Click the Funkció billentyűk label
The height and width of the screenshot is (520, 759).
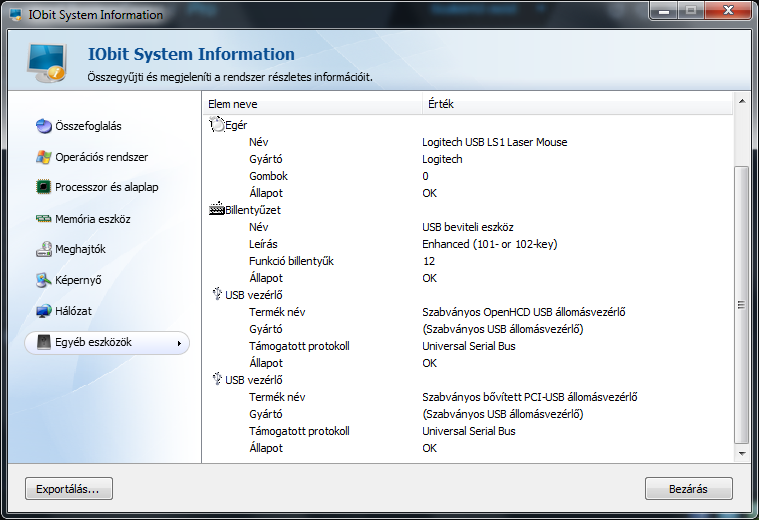click(x=291, y=260)
